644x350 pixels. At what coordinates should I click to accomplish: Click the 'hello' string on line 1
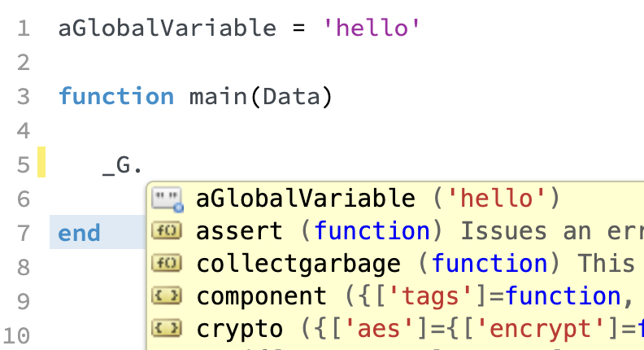point(372,28)
